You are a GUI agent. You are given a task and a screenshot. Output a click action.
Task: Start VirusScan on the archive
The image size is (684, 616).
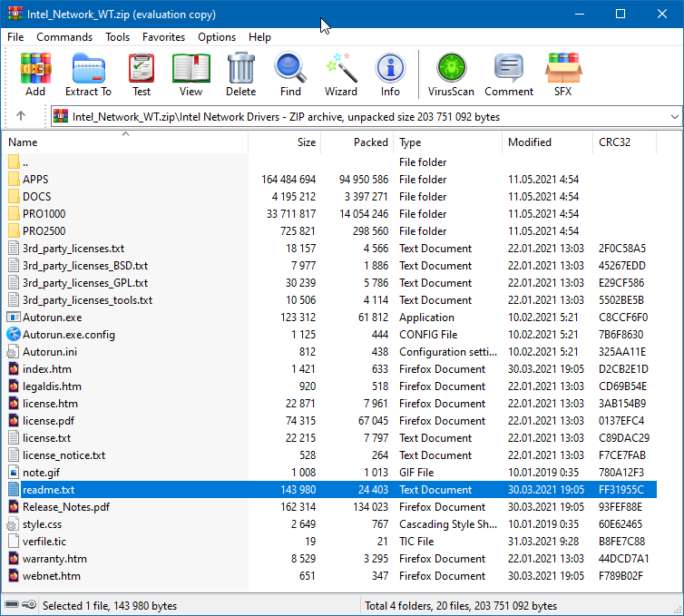[x=451, y=74]
